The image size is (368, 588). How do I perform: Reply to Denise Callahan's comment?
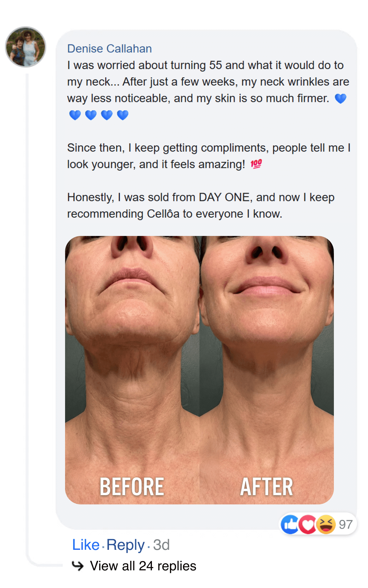[x=125, y=545]
